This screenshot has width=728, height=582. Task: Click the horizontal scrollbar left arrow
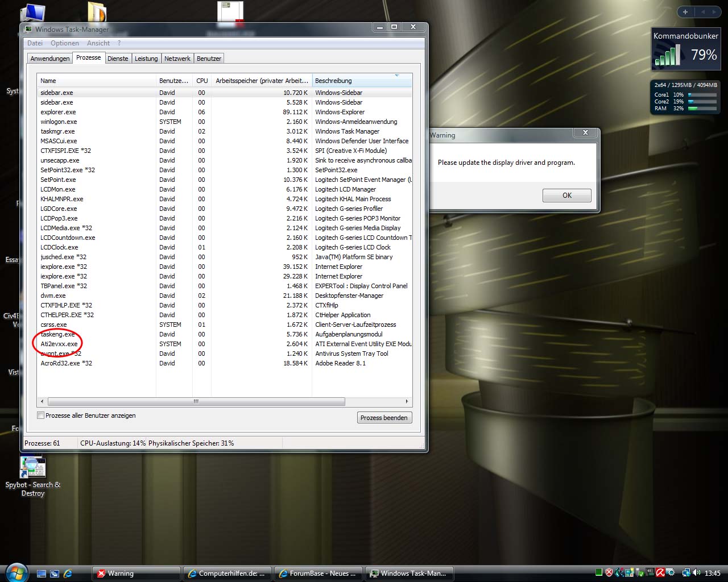point(43,401)
